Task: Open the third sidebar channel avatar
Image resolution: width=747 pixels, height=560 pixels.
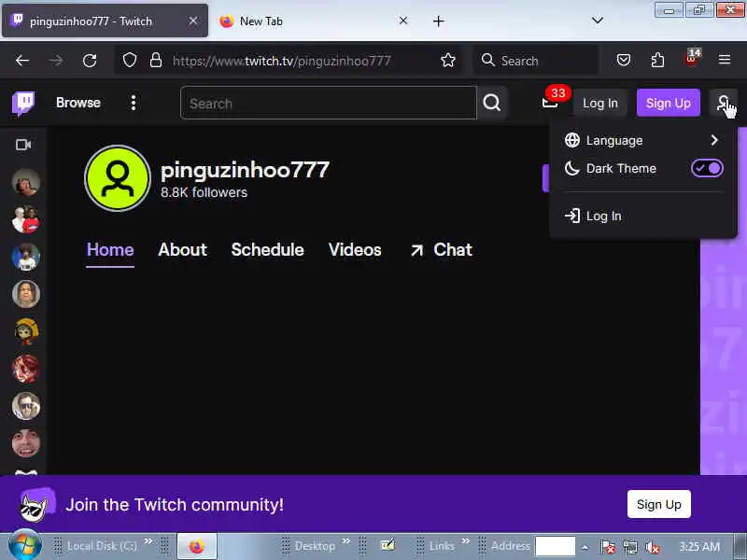Action: (26, 257)
